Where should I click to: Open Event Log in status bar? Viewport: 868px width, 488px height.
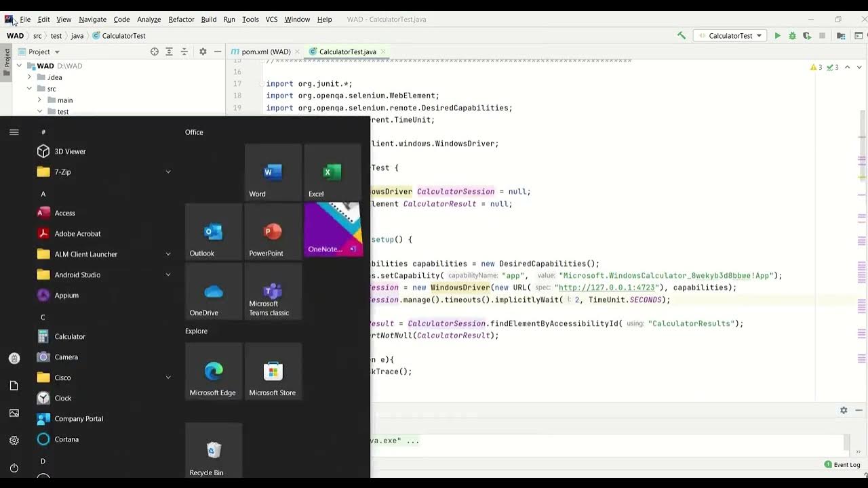coord(842,465)
